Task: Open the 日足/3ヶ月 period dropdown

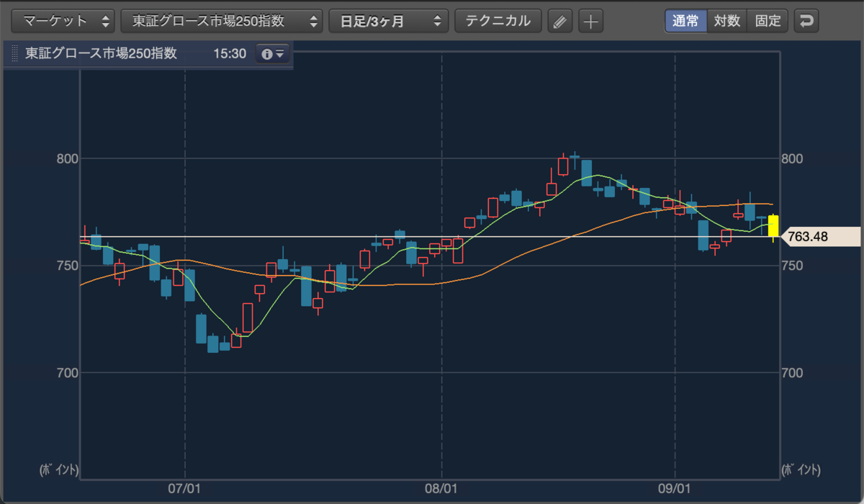Action: point(389,21)
